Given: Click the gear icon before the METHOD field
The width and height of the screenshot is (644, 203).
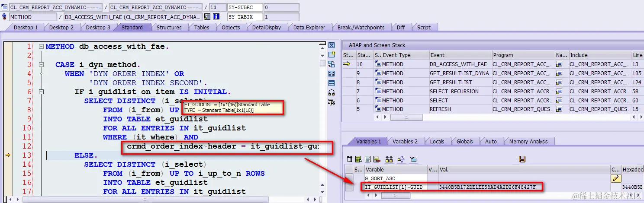Looking at the screenshot, I should point(5,17).
